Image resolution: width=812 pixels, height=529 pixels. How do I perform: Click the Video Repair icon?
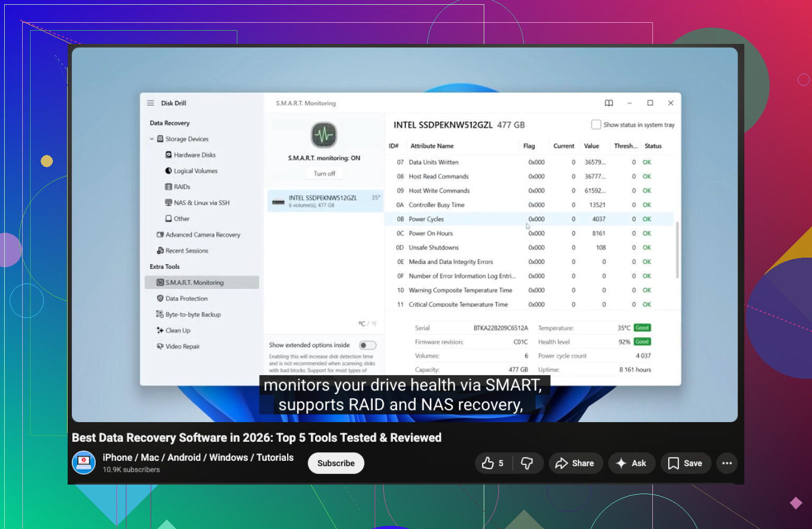coord(160,346)
